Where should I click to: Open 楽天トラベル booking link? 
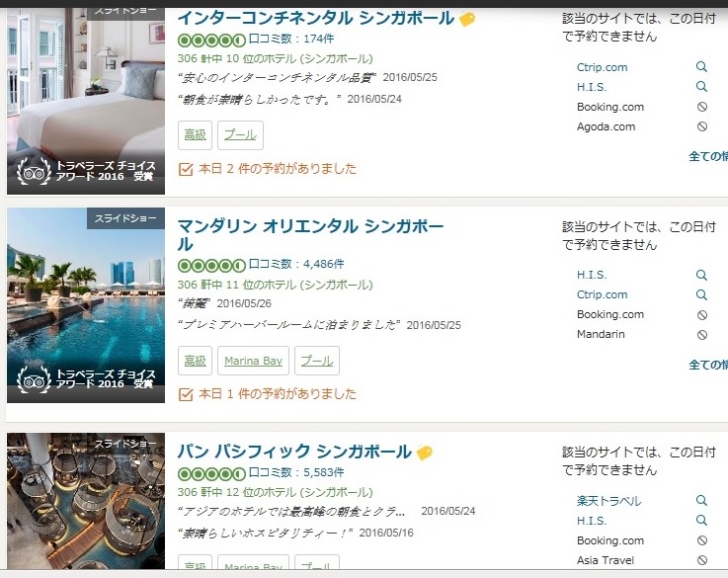[608, 501]
